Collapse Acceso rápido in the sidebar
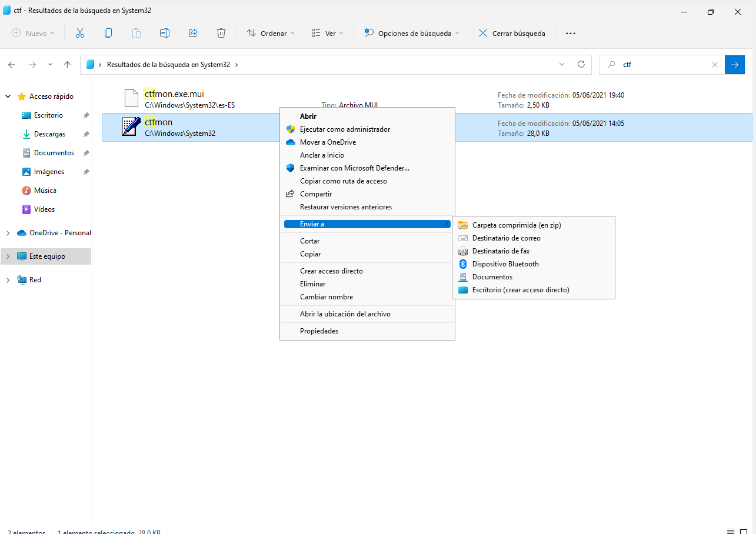 pos(8,96)
